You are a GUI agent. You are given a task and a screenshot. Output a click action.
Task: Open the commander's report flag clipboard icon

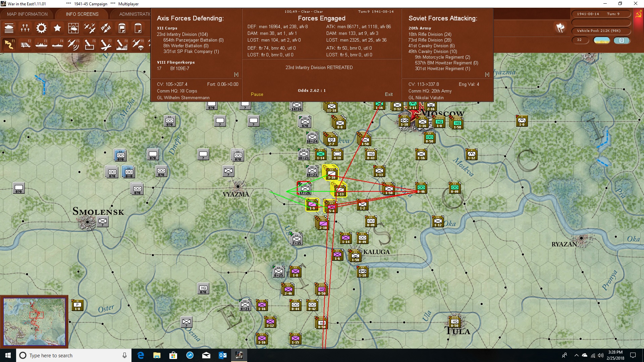click(122, 28)
